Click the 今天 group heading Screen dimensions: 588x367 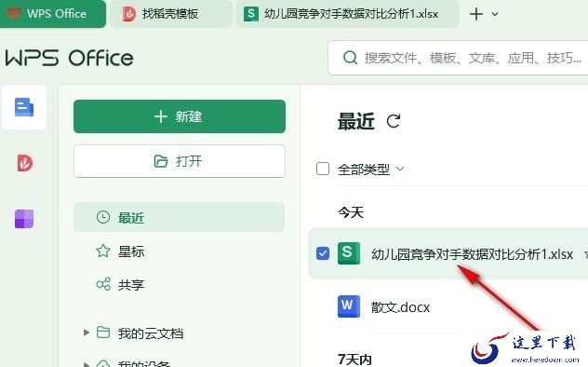click(x=351, y=212)
